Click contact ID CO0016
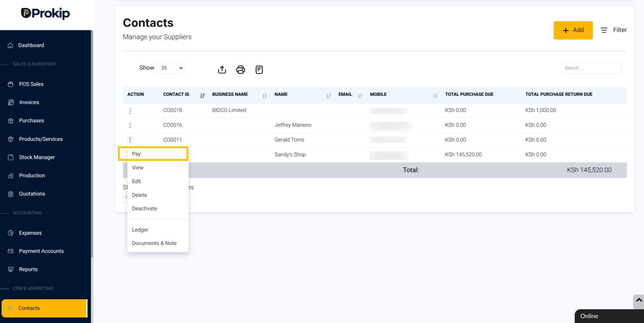Viewport: 644px width, 323px height. tap(173, 125)
